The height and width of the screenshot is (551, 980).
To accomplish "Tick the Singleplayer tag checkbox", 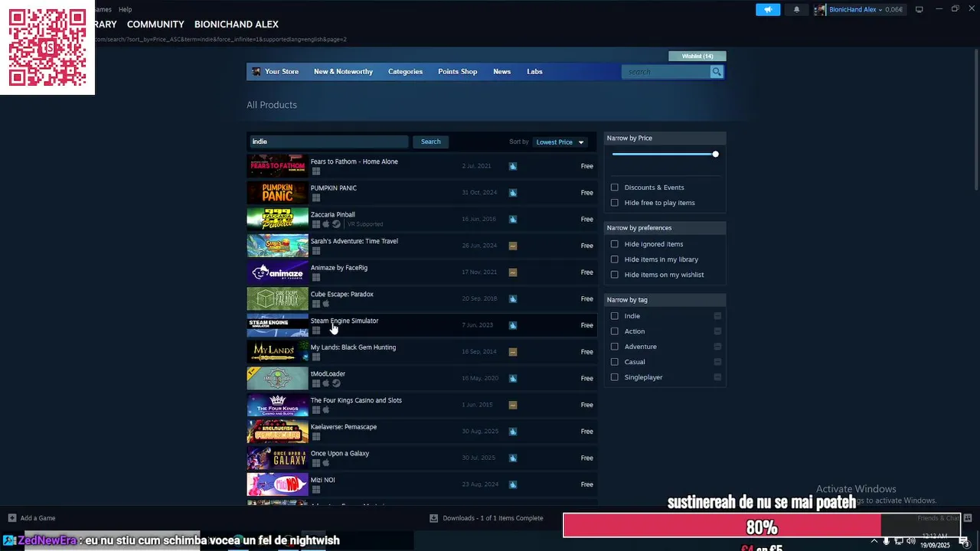I will point(614,377).
